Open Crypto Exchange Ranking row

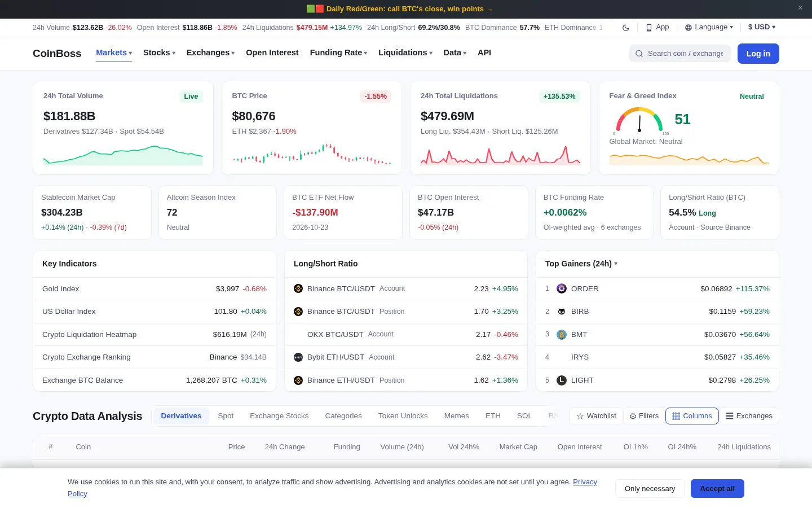click(155, 357)
